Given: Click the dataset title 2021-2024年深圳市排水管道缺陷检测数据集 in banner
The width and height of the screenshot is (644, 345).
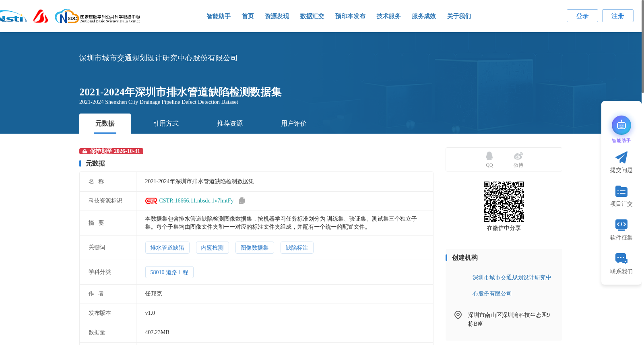Looking at the screenshot, I should (x=180, y=92).
